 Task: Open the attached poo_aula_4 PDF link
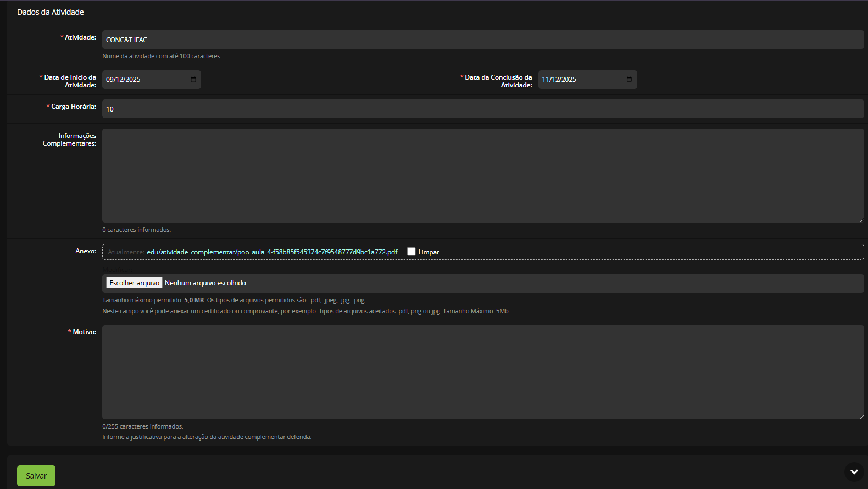(x=272, y=252)
